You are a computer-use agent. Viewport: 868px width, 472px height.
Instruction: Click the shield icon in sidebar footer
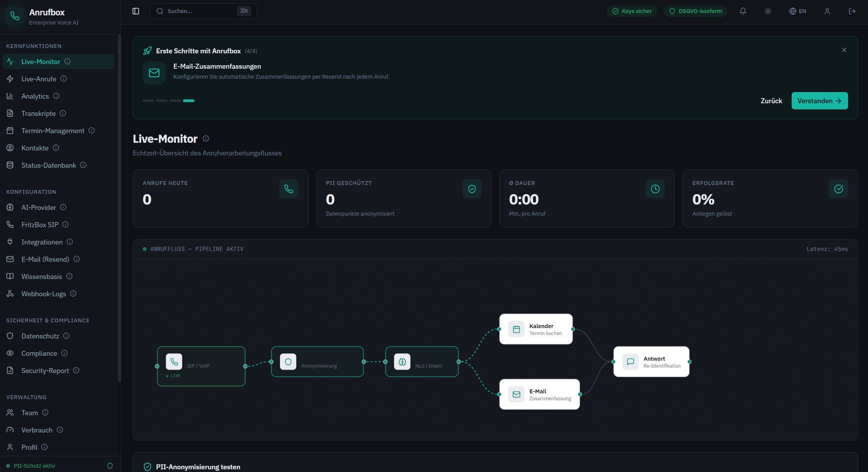110,466
